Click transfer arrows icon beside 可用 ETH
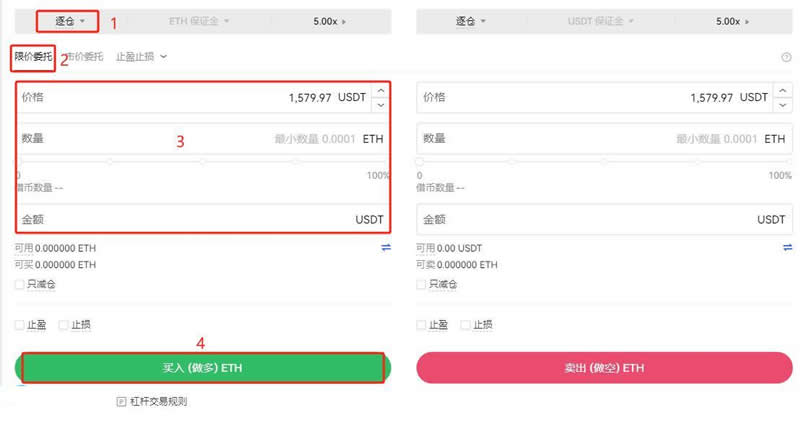The image size is (800, 426). point(386,247)
